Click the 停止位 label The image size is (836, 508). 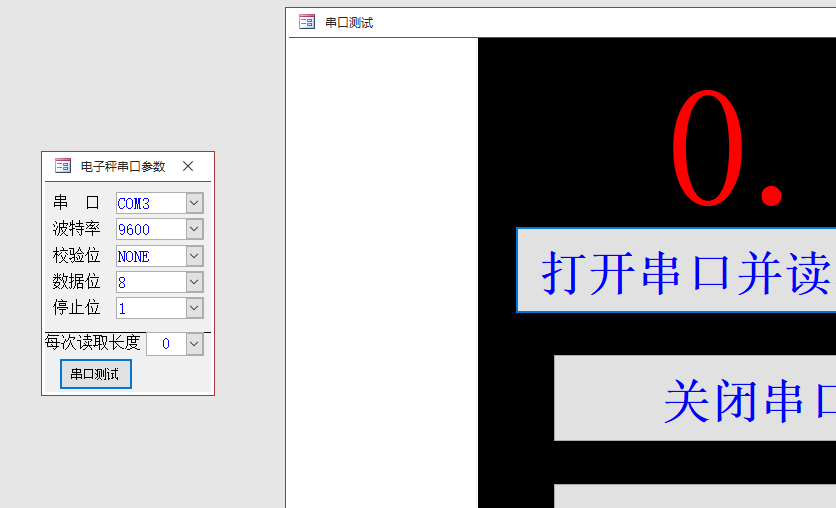tap(76, 307)
